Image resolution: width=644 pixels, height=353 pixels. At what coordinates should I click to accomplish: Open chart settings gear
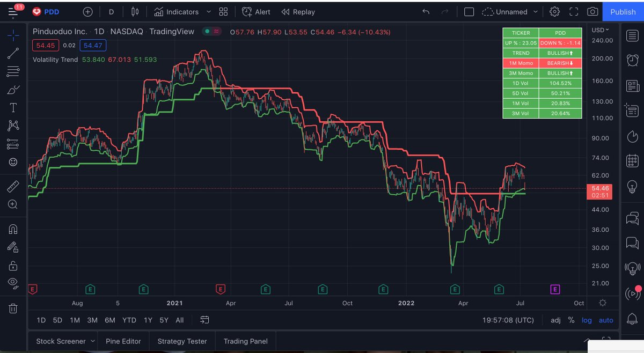click(555, 11)
